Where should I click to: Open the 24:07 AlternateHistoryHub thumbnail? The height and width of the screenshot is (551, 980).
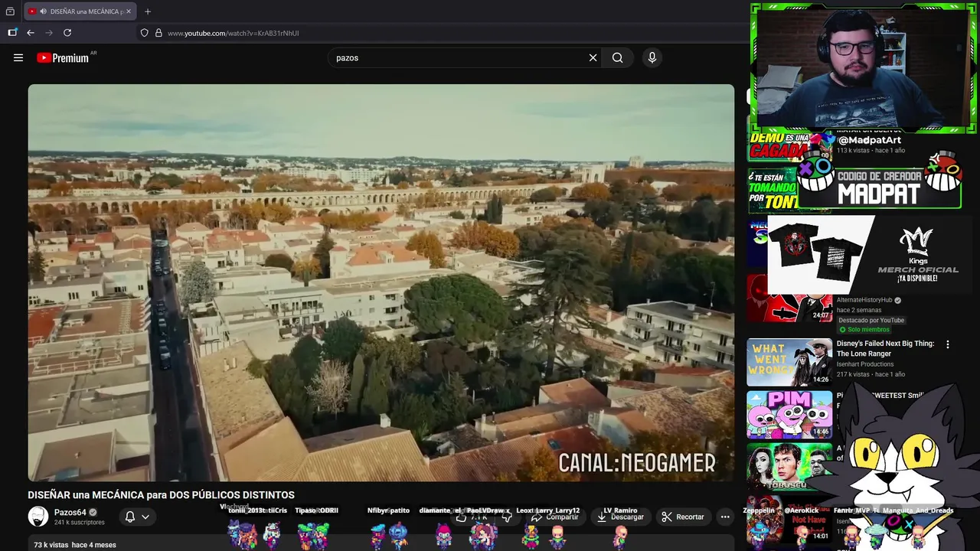[x=789, y=298]
